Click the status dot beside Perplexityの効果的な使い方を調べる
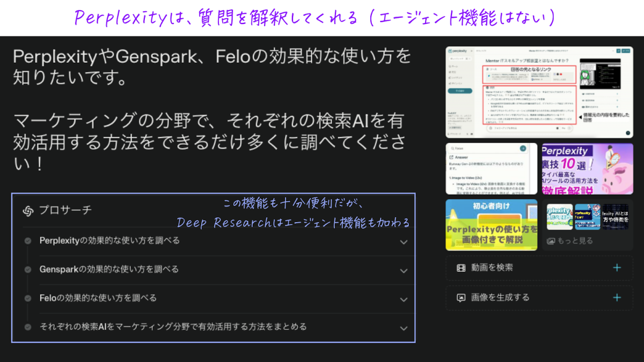The image size is (644, 362). pyautogui.click(x=28, y=241)
